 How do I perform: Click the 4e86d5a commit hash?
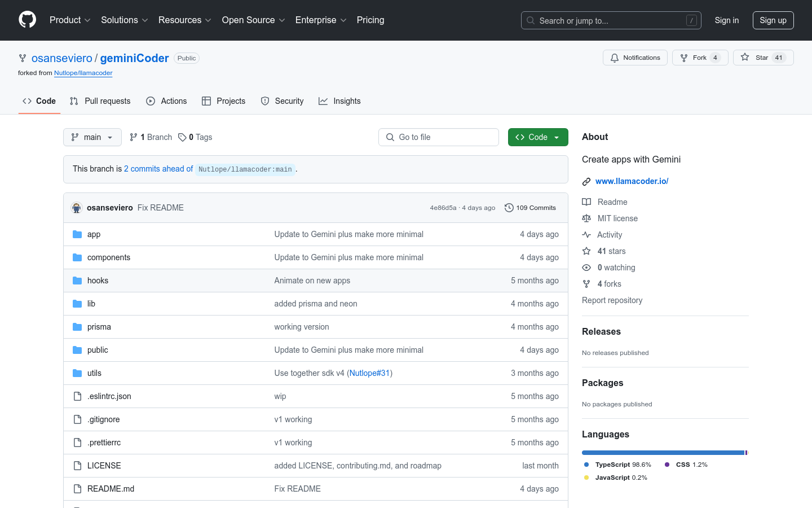pyautogui.click(x=443, y=208)
